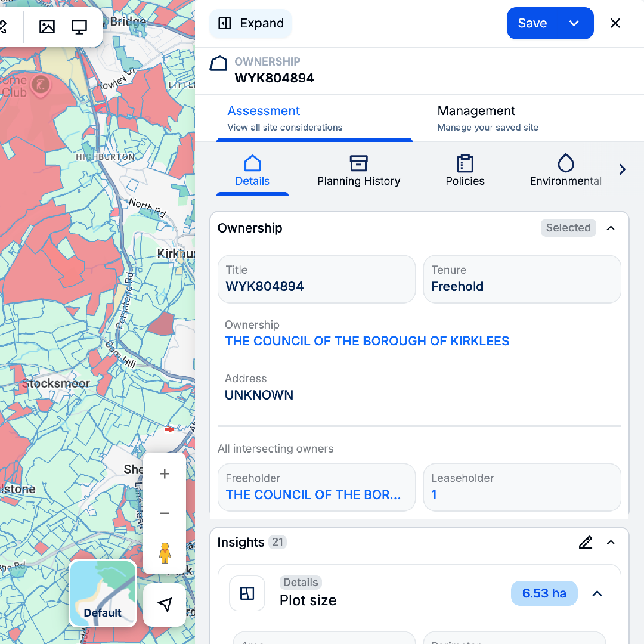Save the site
This screenshot has height=644, width=644.
point(532,23)
